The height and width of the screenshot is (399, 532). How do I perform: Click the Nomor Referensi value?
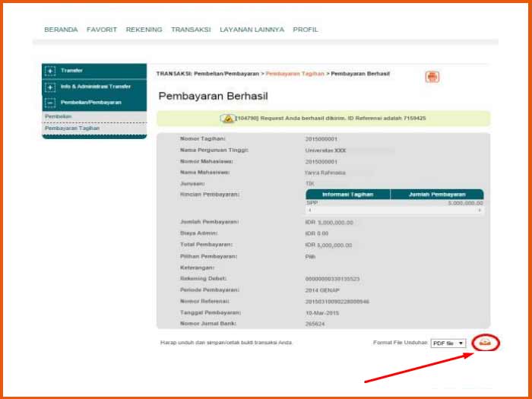pyautogui.click(x=337, y=302)
